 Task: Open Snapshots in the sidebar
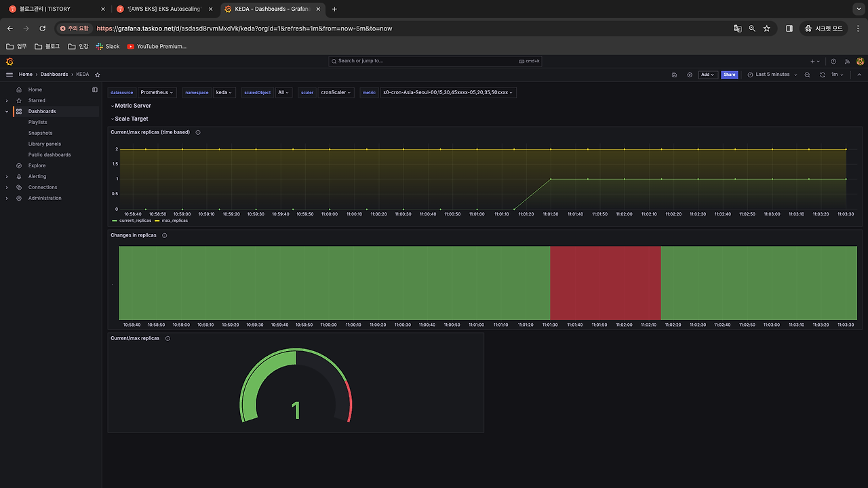click(40, 133)
